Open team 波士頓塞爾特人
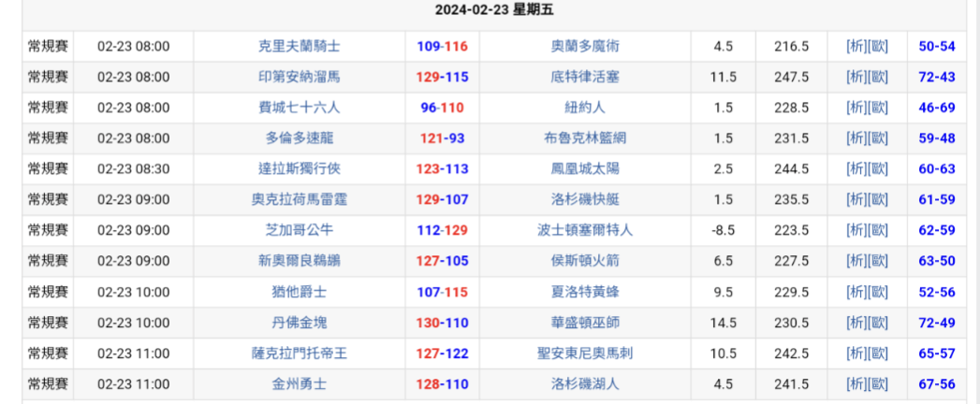The height and width of the screenshot is (404, 980). tap(585, 230)
